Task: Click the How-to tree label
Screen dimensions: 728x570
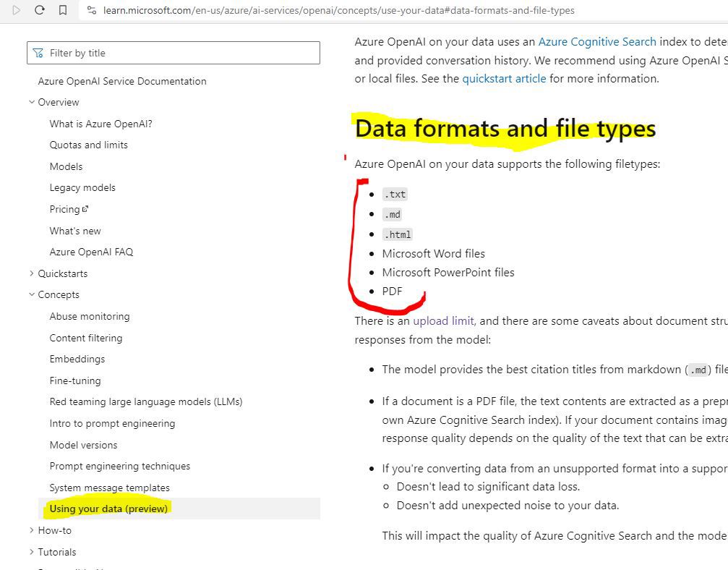Action: (x=55, y=530)
